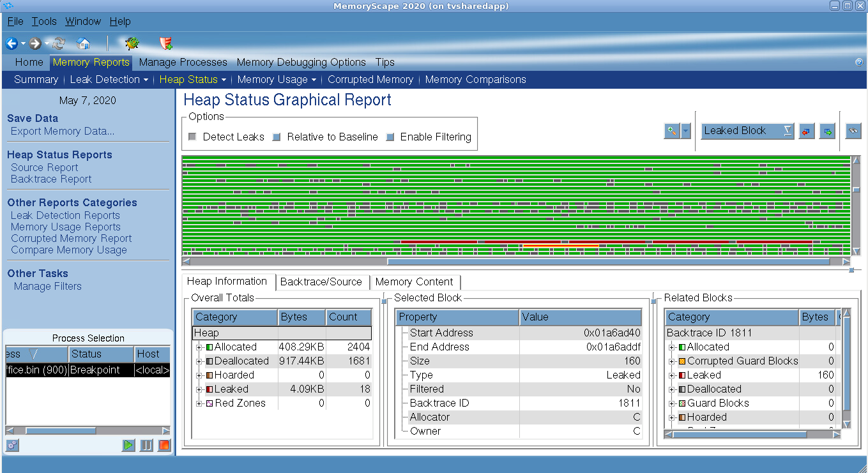868x473 pixels.
Task: Click the Deallocated icon in Overall Totals
Action: [x=209, y=361]
